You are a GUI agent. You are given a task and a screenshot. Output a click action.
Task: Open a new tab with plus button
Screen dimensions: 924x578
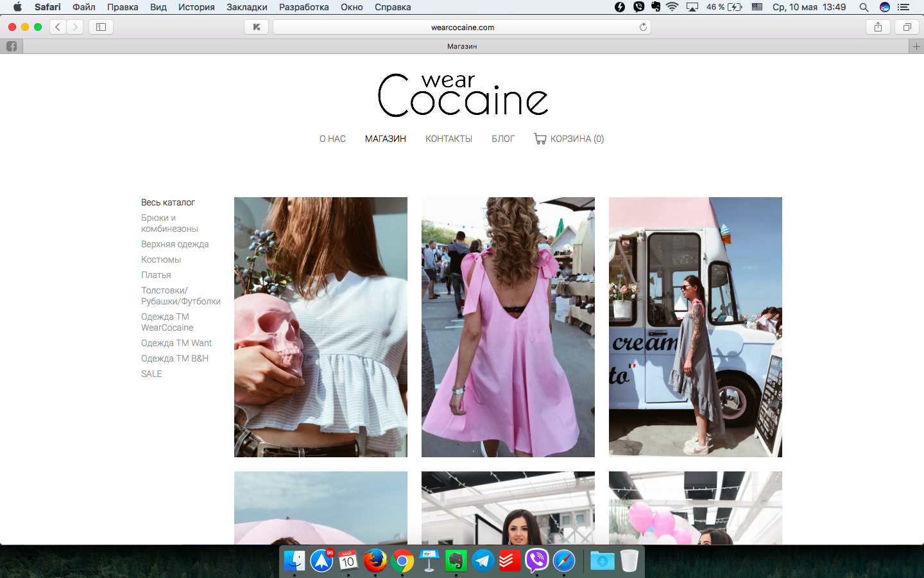click(916, 46)
